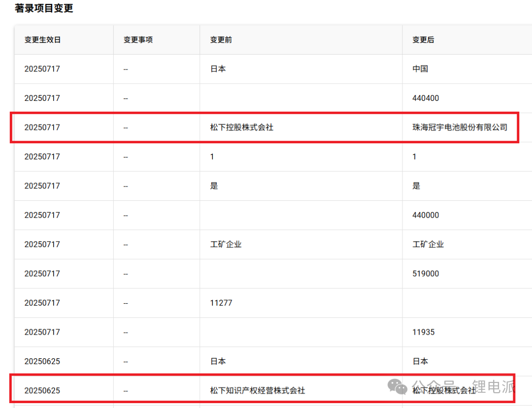This screenshot has width=532, height=408.
Task: Select the "变更后" column header
Action: click(x=423, y=40)
